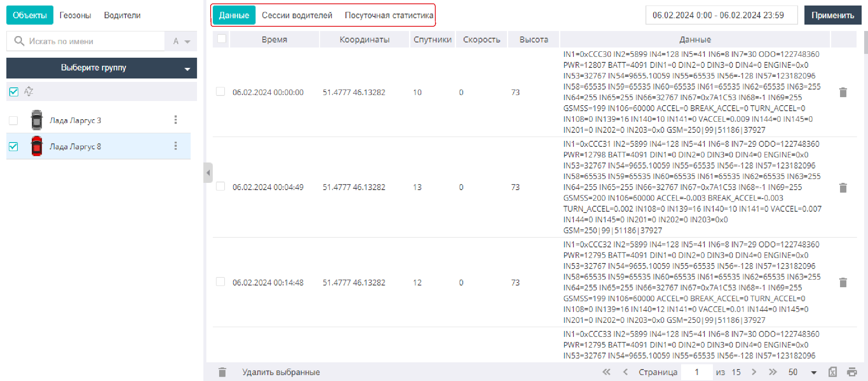The image size is (868, 381).
Task: Check the Лада Ларгус 3 checkbox
Action: tap(14, 120)
